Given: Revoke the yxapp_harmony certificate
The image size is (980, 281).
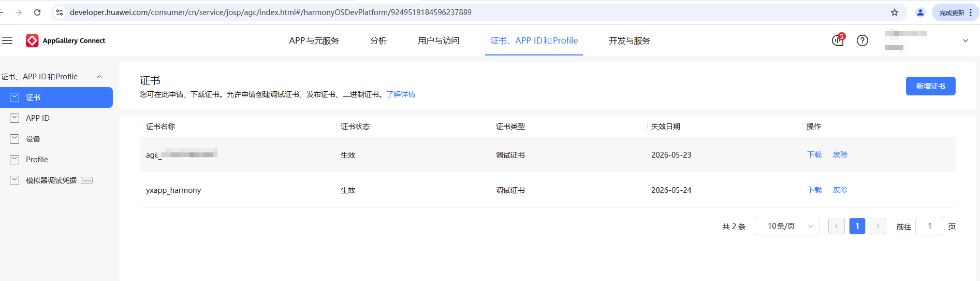Looking at the screenshot, I should point(840,190).
